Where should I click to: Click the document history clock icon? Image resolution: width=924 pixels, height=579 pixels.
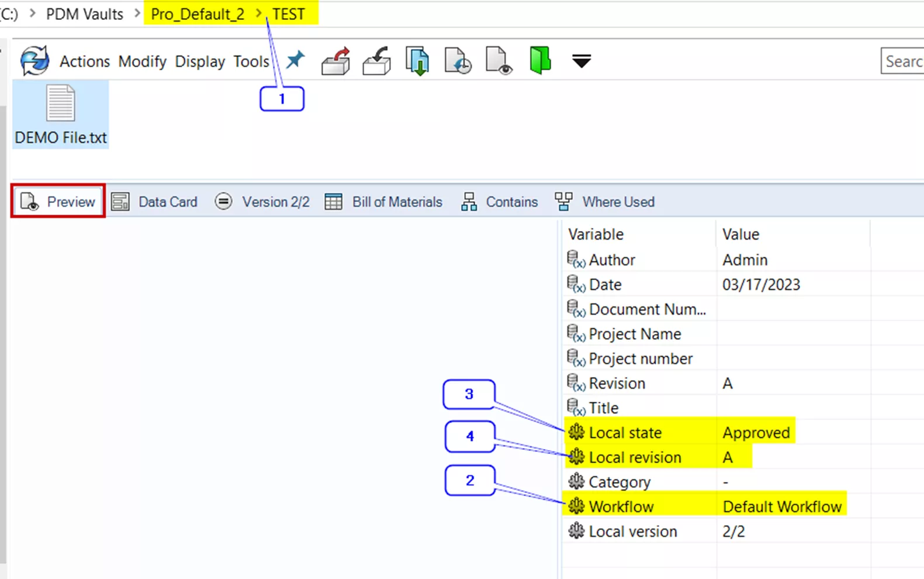[x=458, y=61]
